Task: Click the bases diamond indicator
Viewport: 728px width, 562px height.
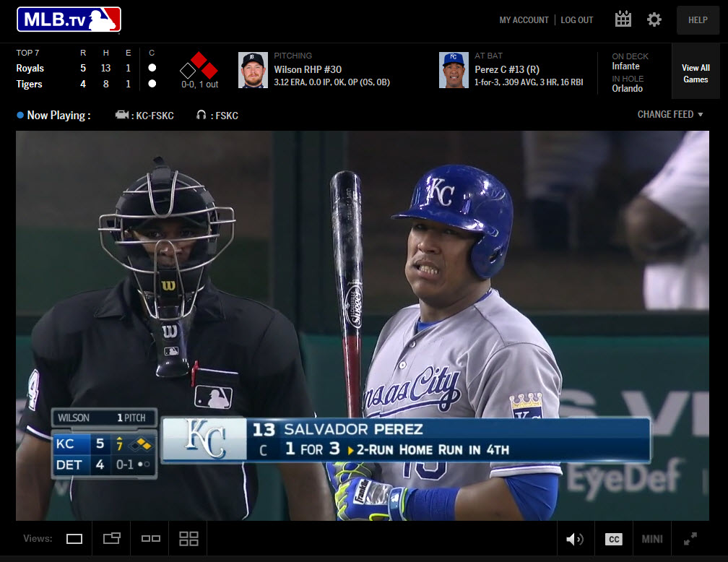Action: (199, 66)
